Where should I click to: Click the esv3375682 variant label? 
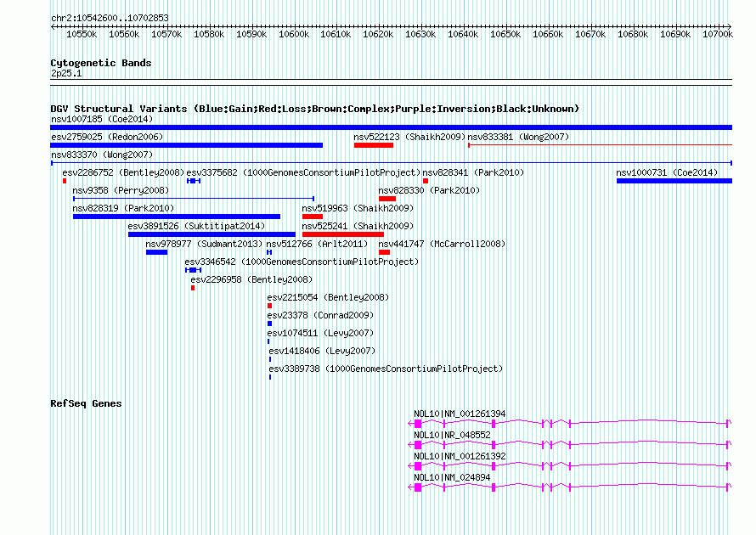tap(303, 172)
